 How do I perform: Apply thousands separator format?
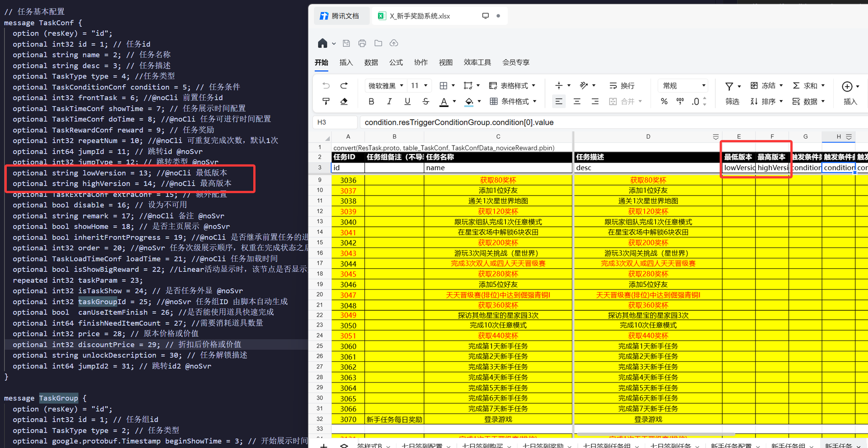tap(680, 102)
